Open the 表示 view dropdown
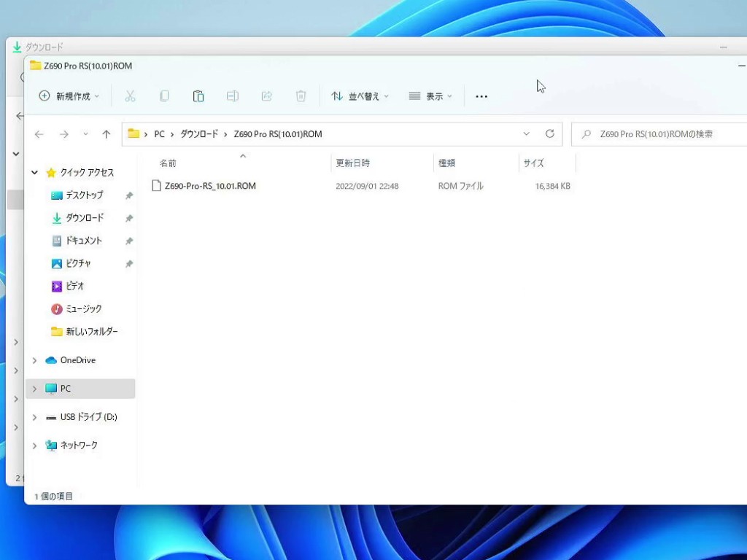 coord(430,96)
